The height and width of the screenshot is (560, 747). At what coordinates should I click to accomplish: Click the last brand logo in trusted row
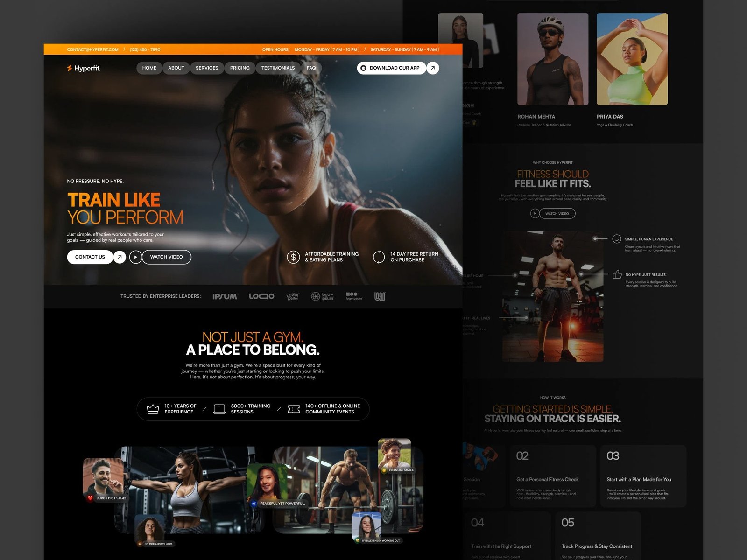(380, 296)
